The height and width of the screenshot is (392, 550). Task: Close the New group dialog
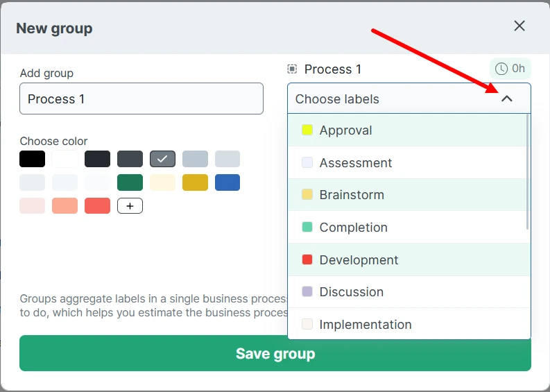click(x=519, y=26)
